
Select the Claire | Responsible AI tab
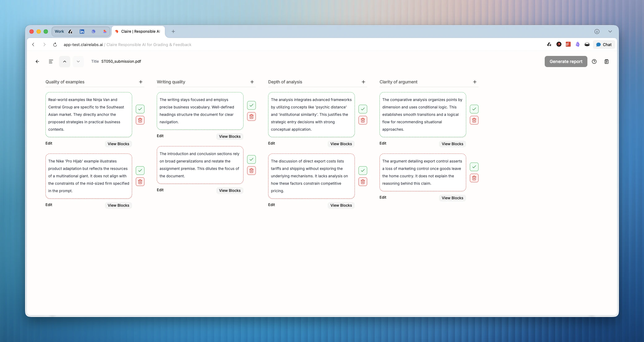coord(138,32)
